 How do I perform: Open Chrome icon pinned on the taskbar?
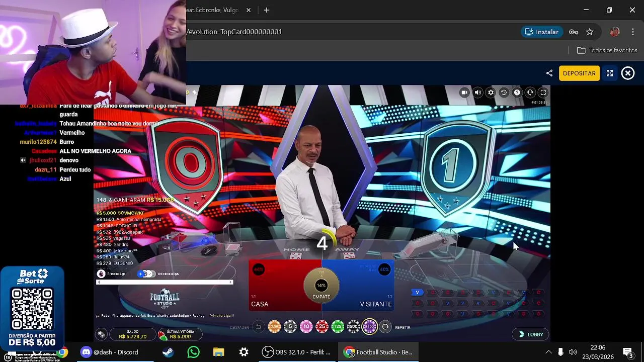pos(62,352)
